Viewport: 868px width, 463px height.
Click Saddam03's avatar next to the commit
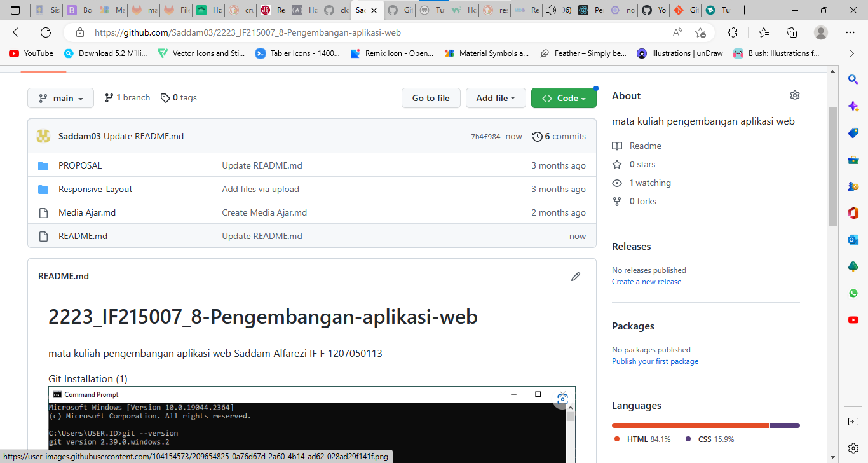click(42, 135)
